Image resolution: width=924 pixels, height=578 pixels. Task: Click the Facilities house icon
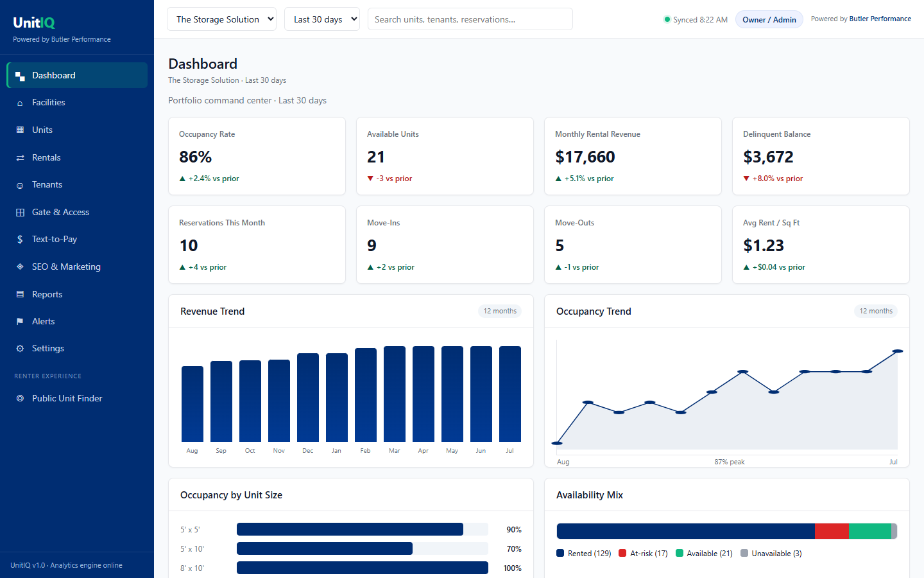20,103
